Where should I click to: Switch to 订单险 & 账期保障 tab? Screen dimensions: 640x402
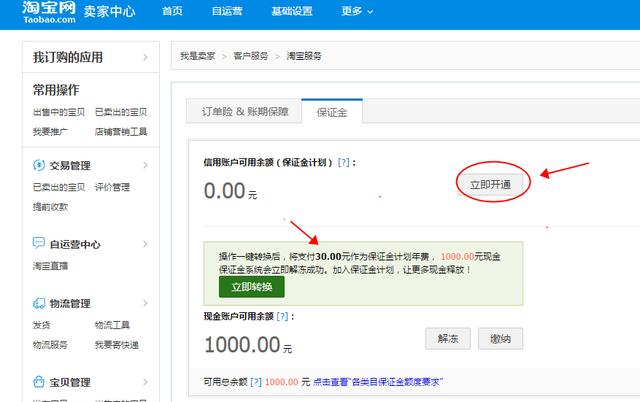245,111
